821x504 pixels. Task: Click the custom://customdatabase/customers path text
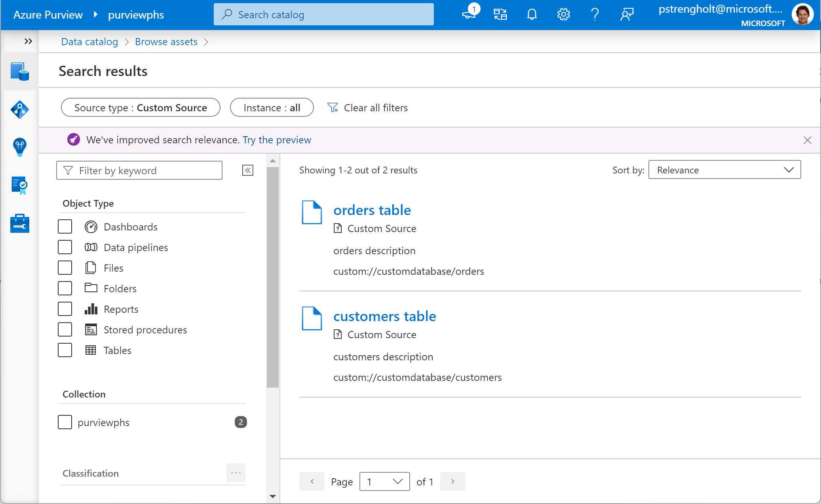(418, 377)
